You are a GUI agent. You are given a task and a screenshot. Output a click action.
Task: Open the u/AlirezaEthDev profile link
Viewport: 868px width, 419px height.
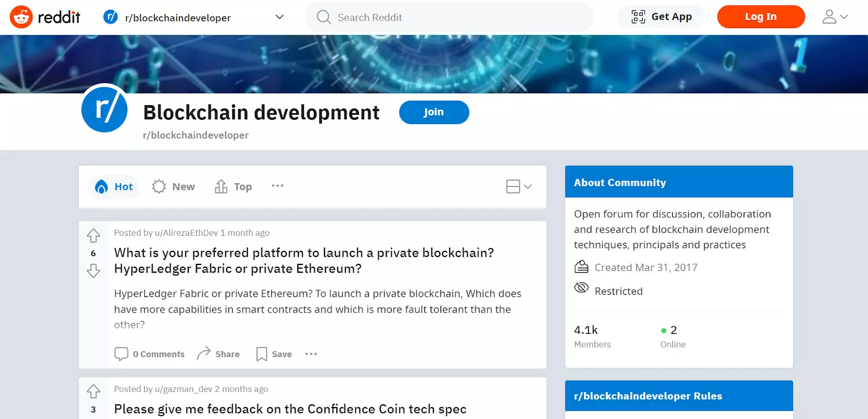click(186, 233)
